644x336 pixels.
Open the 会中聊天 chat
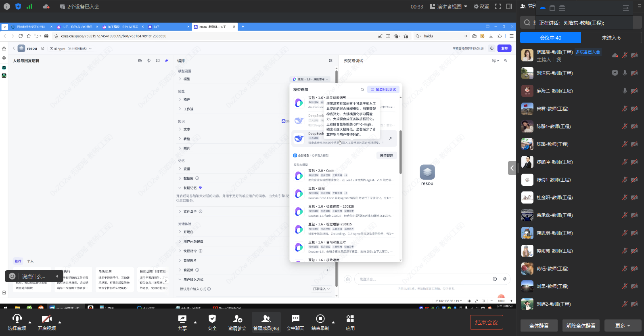click(295, 323)
